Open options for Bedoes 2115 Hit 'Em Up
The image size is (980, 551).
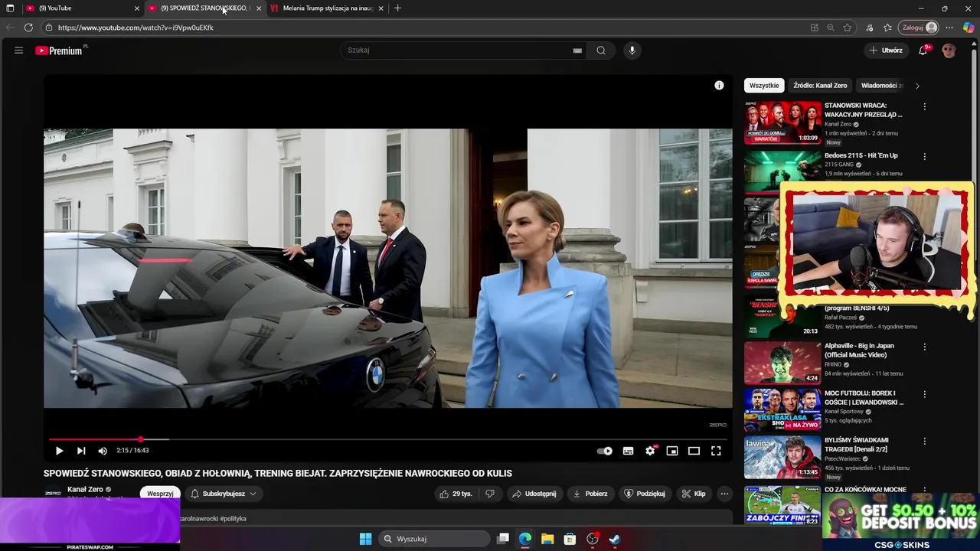pyautogui.click(x=925, y=156)
